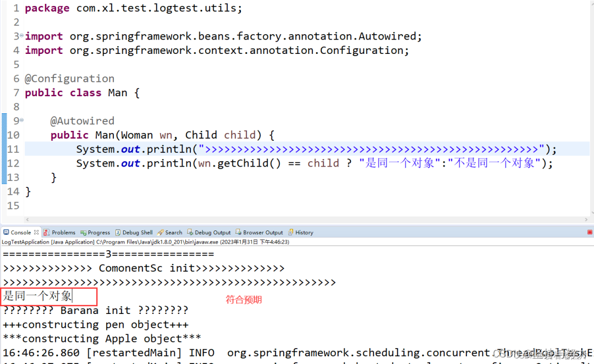Click the Console view icon
Viewport: 594px width, 364px height.
point(5,232)
